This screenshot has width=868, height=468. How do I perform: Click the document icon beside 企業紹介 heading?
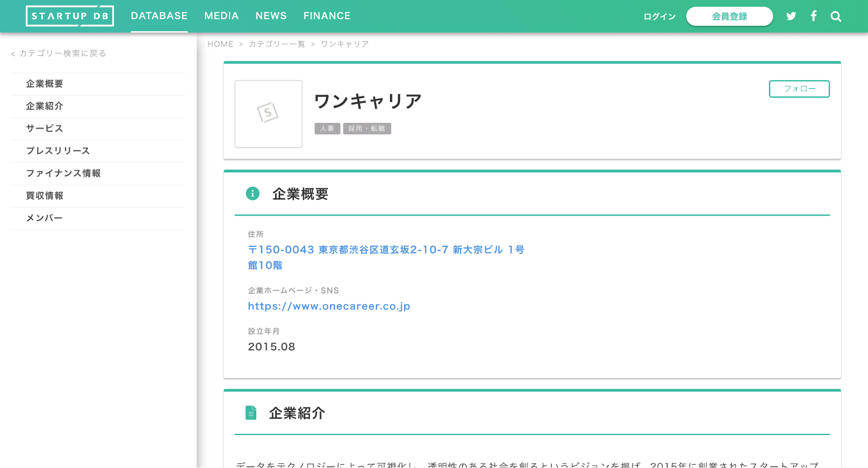coord(251,412)
